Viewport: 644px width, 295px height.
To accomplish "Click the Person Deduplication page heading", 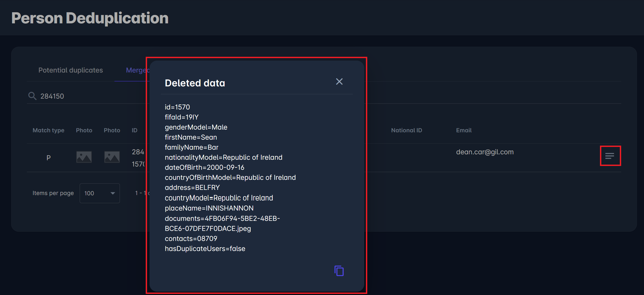I will coord(90,18).
